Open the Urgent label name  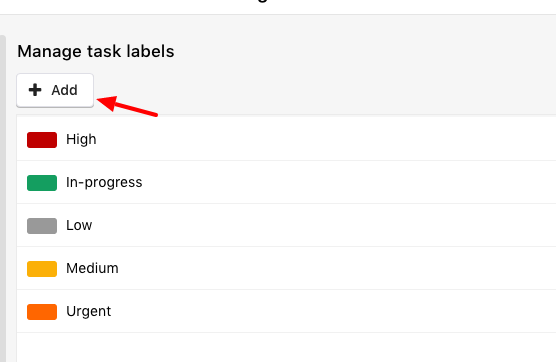[88, 312]
